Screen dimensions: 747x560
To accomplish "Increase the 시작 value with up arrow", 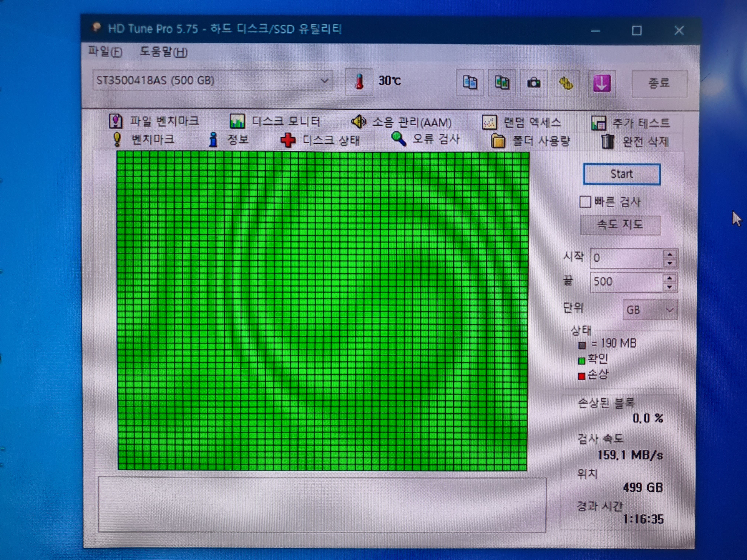I will [x=670, y=254].
